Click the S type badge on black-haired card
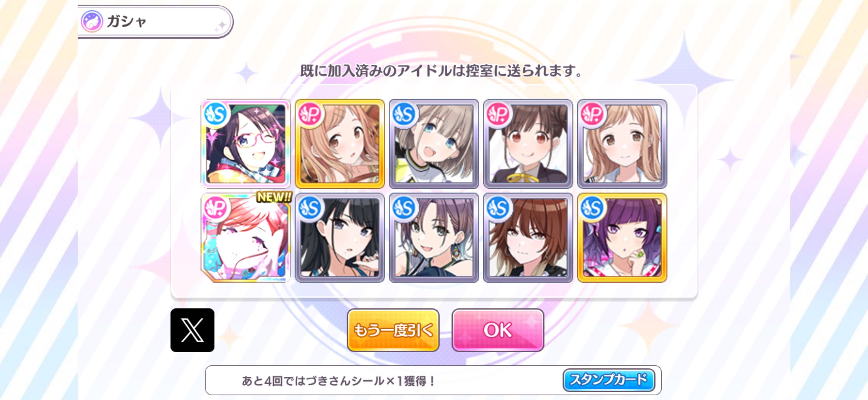Viewport: 868px width, 400px height. [x=310, y=208]
